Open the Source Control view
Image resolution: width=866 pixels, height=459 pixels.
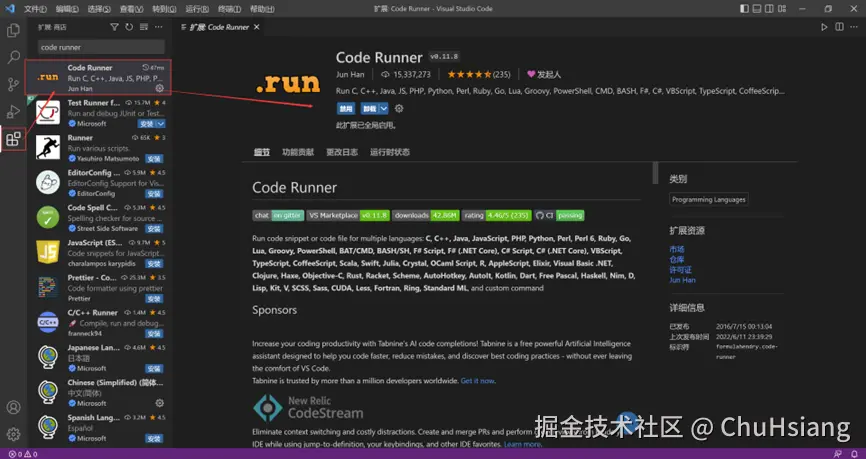click(x=13, y=85)
